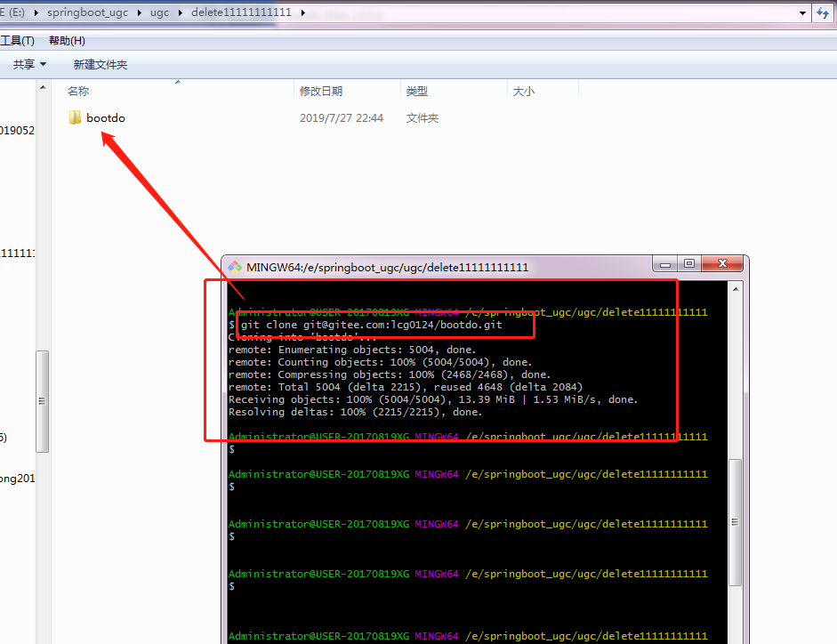Viewport: 837px width, 644px height.
Task: Click the 'remote: Total 5004' line
Action: click(406, 387)
